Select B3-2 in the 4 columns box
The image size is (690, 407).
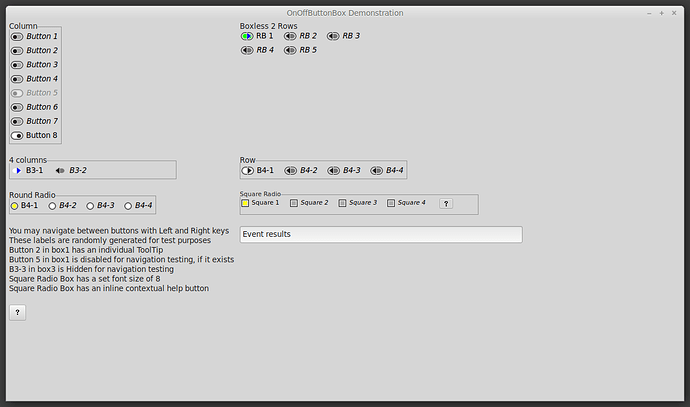71,170
